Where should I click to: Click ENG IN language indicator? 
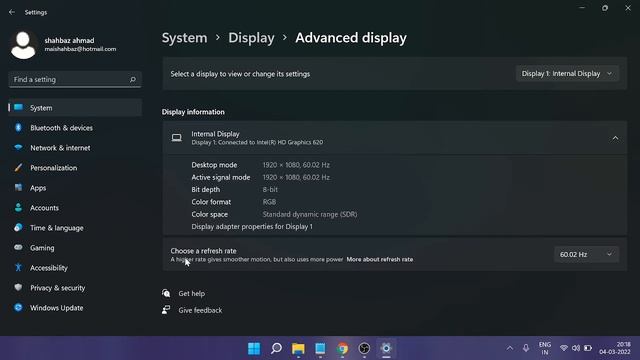click(545, 348)
